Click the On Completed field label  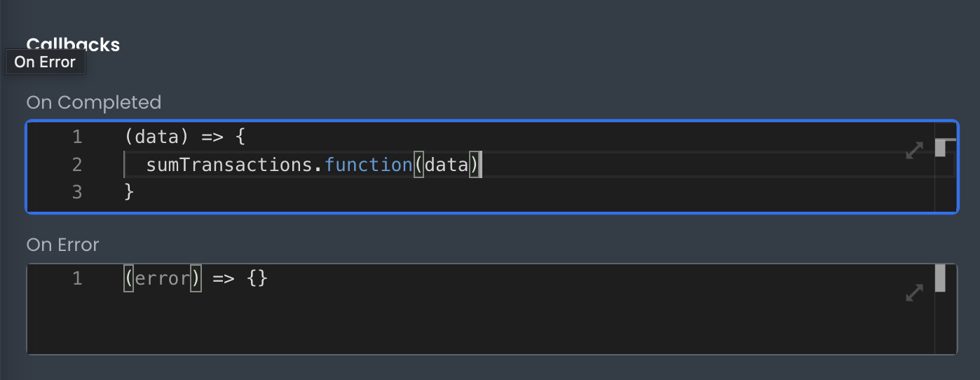(94, 102)
